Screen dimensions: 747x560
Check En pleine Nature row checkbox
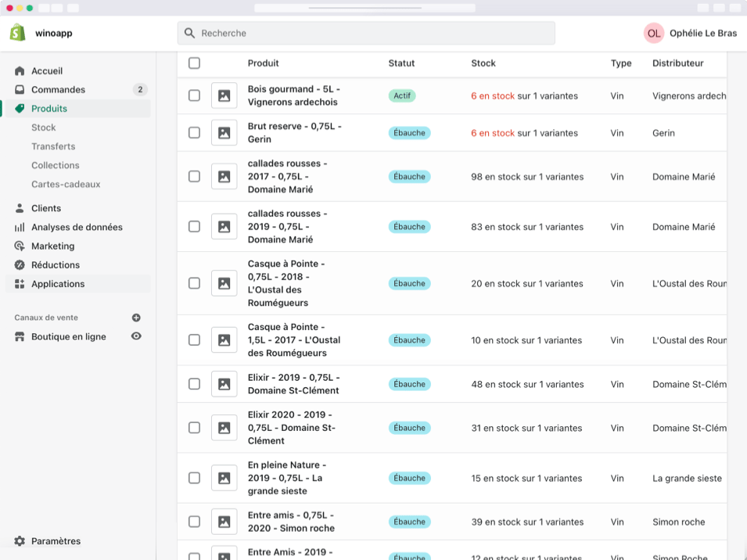[x=194, y=478]
